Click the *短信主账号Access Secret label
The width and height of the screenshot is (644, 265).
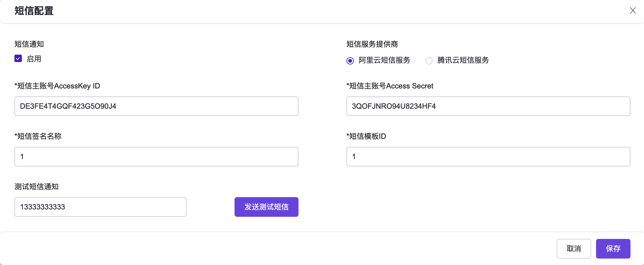390,86
